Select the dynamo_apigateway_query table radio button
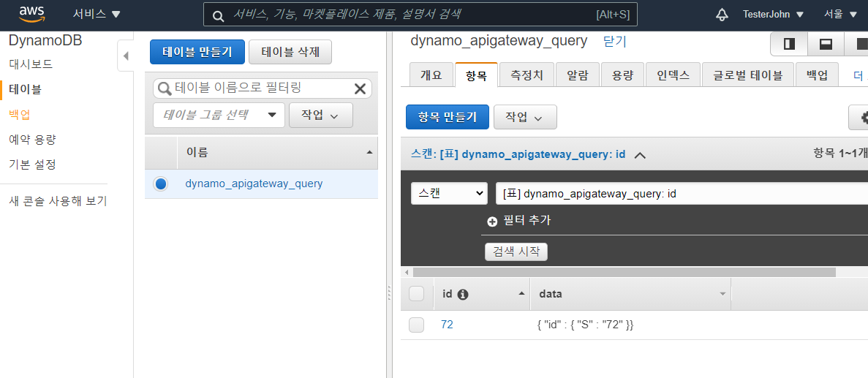 pyautogui.click(x=161, y=184)
